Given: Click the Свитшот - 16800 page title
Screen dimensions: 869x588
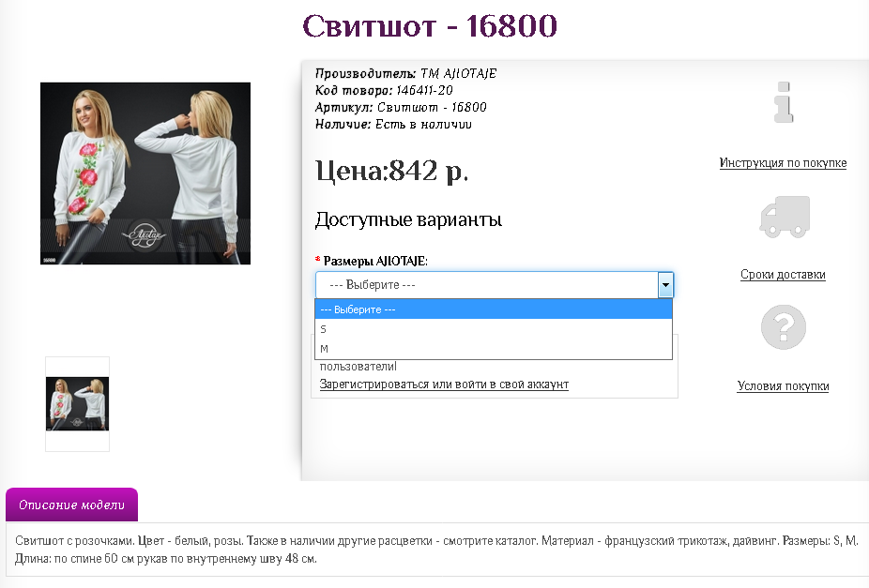Looking at the screenshot, I should (x=430, y=25).
